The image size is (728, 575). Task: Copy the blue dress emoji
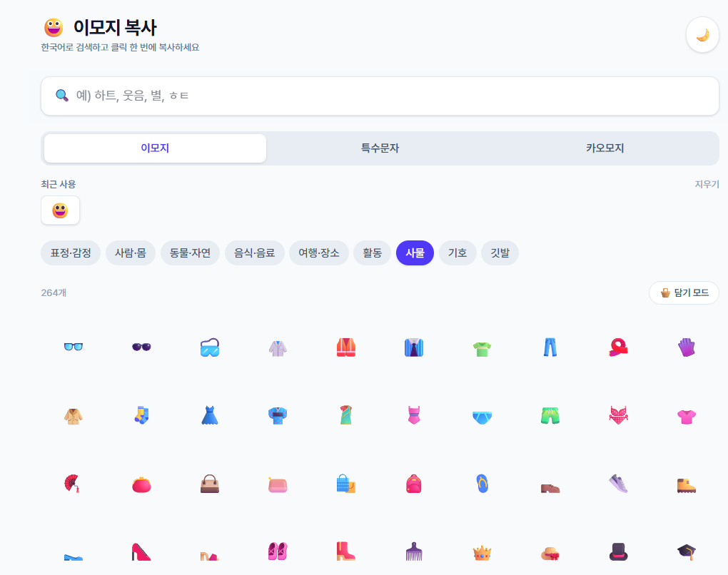[x=210, y=415]
